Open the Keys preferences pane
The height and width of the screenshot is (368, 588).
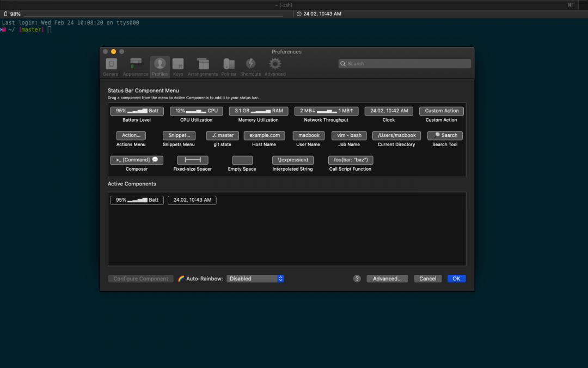[177, 63]
